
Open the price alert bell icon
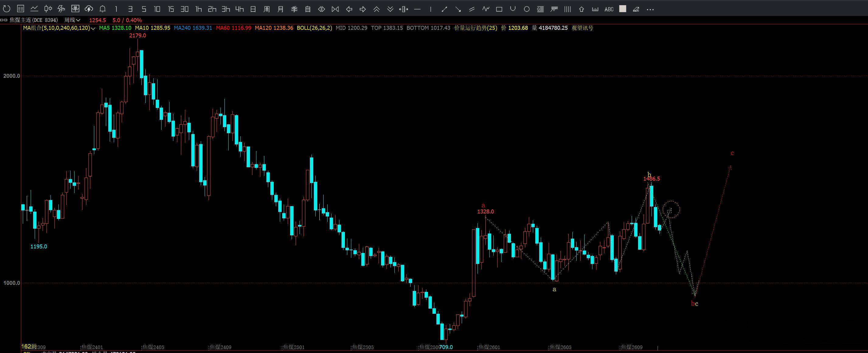tap(103, 9)
